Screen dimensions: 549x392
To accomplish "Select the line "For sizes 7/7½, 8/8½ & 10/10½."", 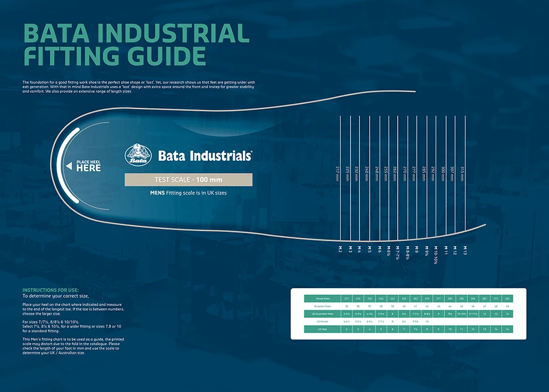I will click(x=51, y=322).
